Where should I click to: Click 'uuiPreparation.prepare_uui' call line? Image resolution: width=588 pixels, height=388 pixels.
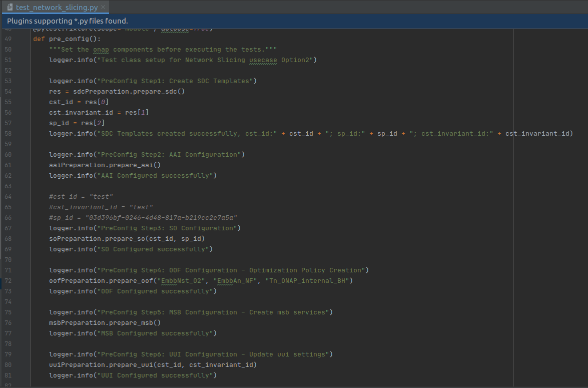[153, 365]
